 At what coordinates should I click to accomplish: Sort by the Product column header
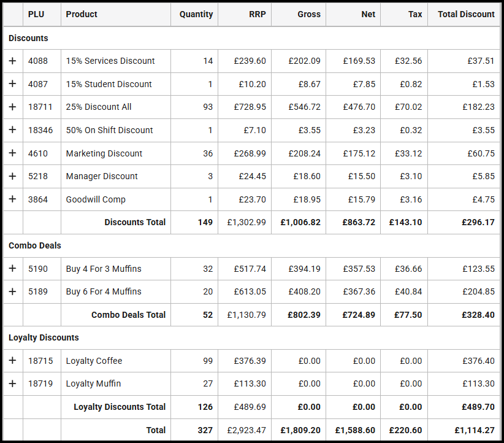pyautogui.click(x=82, y=14)
